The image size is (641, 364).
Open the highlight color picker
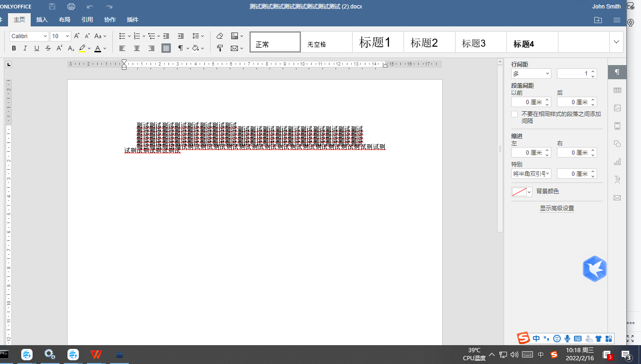pyautogui.click(x=89, y=49)
